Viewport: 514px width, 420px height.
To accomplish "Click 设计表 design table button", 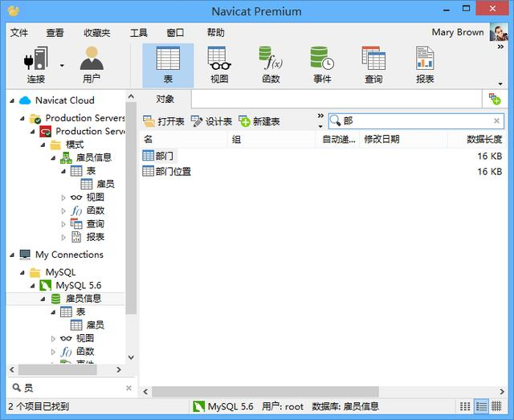I will tap(211, 121).
